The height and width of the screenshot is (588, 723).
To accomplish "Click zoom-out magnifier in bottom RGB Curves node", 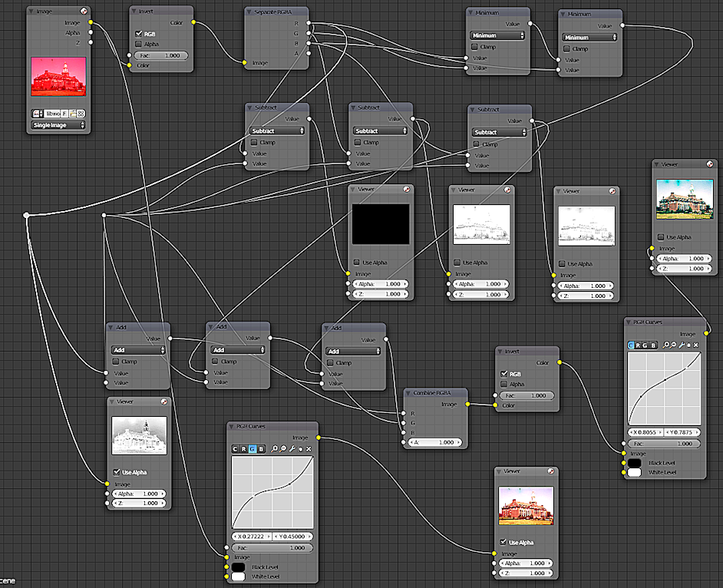I will click(283, 448).
